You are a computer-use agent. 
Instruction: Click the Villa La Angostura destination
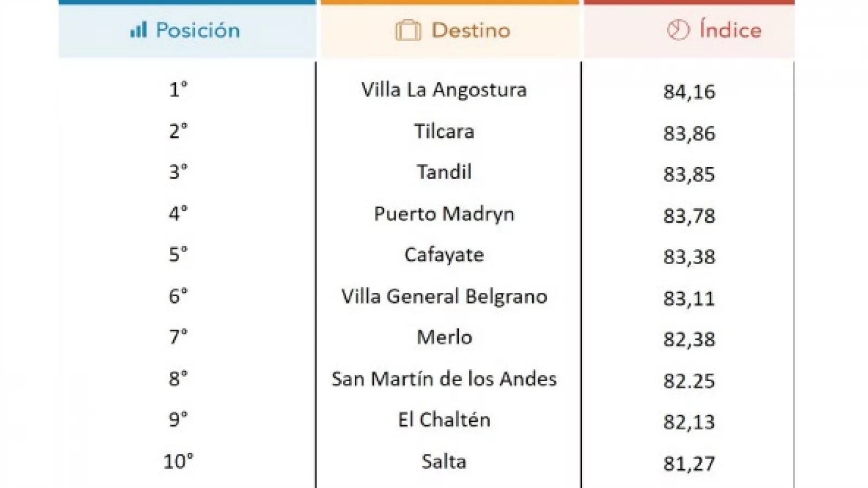click(444, 90)
